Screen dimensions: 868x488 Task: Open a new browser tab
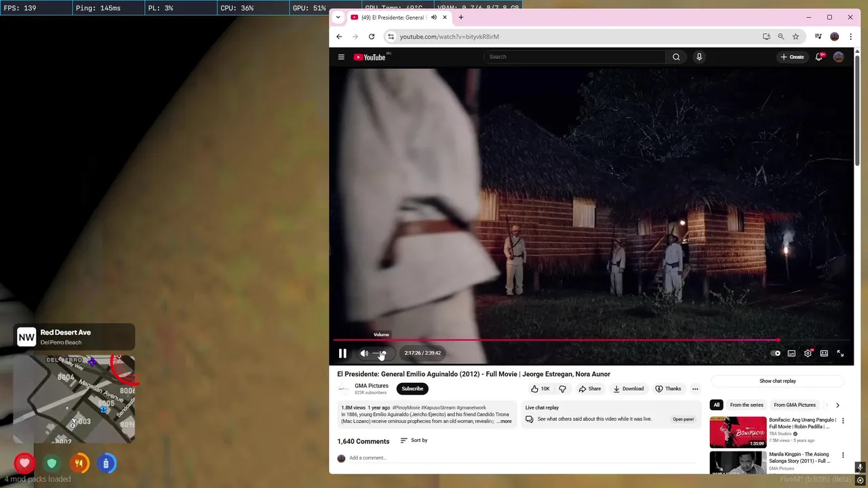click(x=461, y=17)
